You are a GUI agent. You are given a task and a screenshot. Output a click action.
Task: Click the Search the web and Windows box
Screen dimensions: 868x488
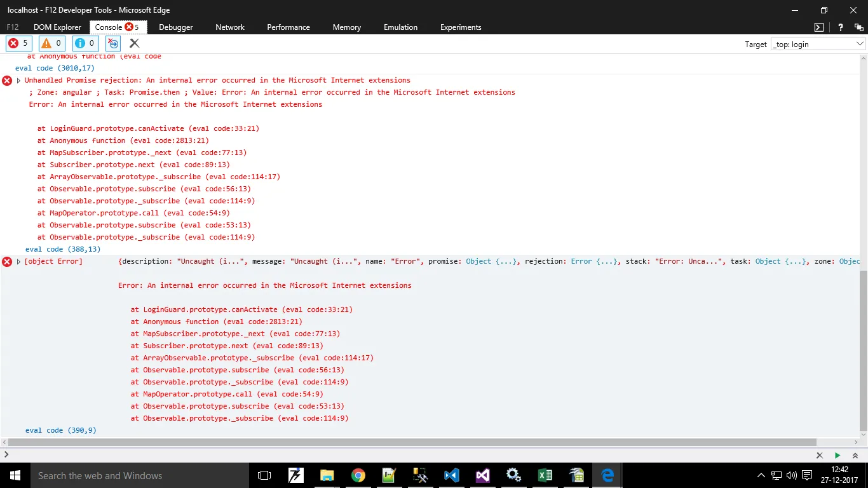tap(139, 475)
